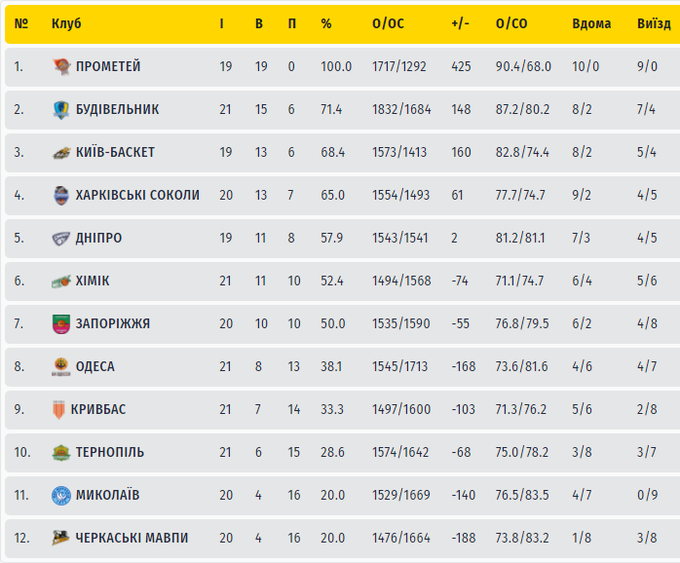Select the Тернопіль team logo
The height and width of the screenshot is (563, 680).
[x=62, y=453]
